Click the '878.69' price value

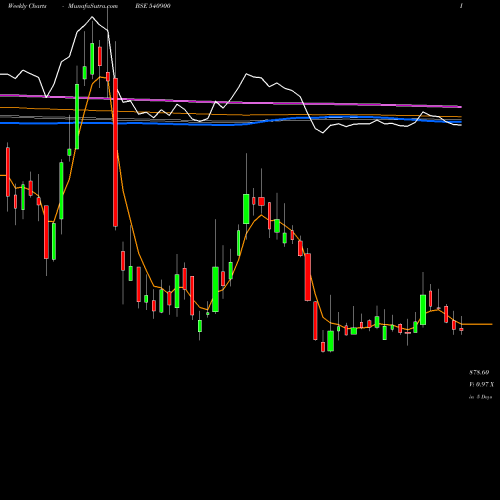[x=479, y=372]
